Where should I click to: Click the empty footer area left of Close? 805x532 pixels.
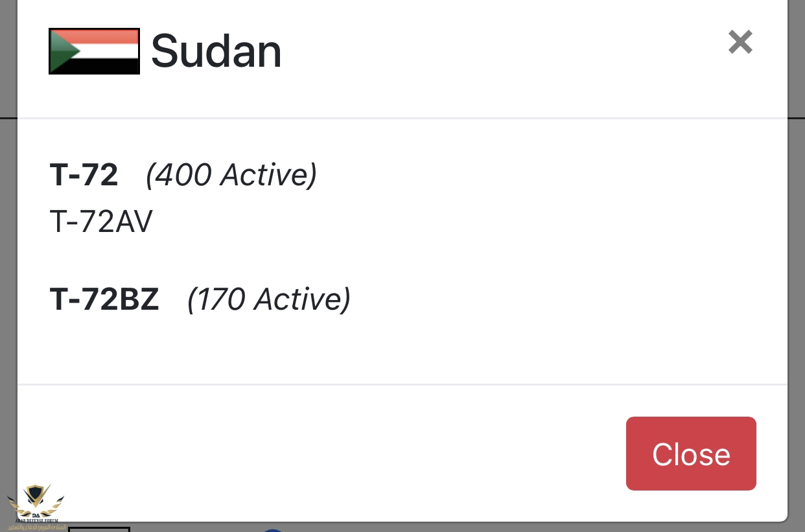324,454
